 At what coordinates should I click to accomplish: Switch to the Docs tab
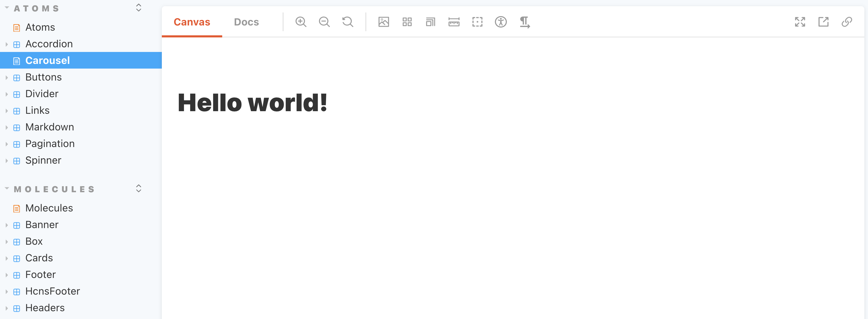pyautogui.click(x=246, y=22)
